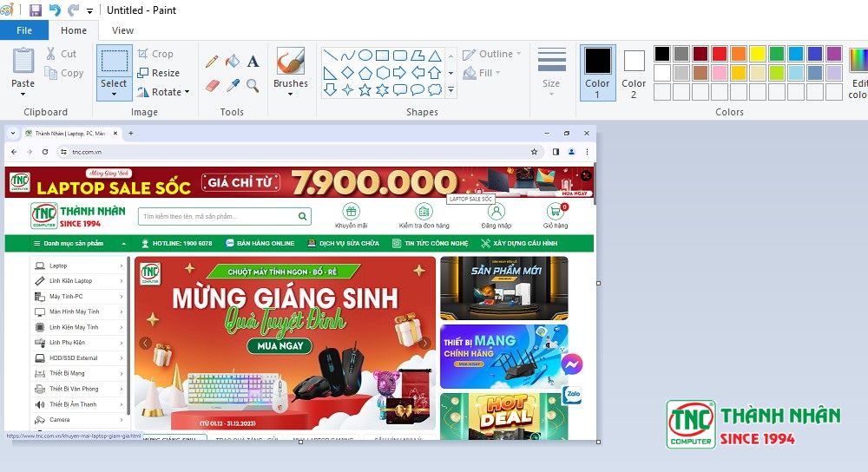Pick the Eraser tool
Screen dimensions: 868x472
(x=213, y=86)
